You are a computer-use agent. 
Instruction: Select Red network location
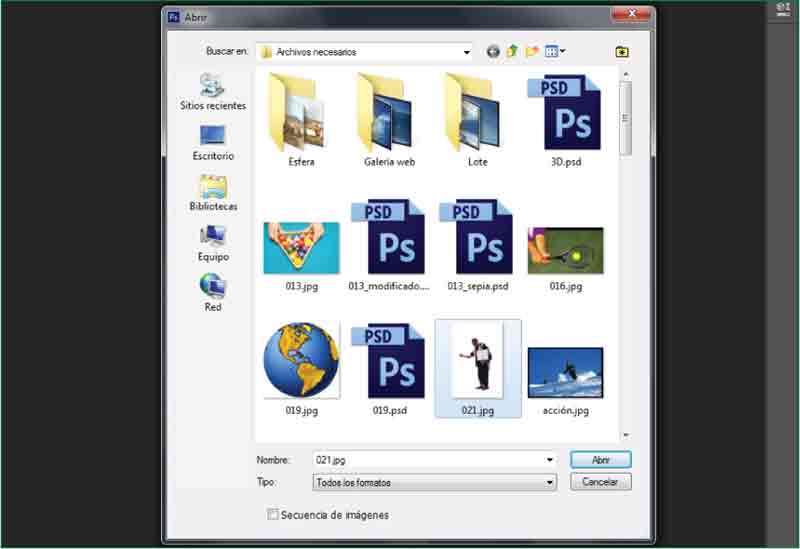212,293
